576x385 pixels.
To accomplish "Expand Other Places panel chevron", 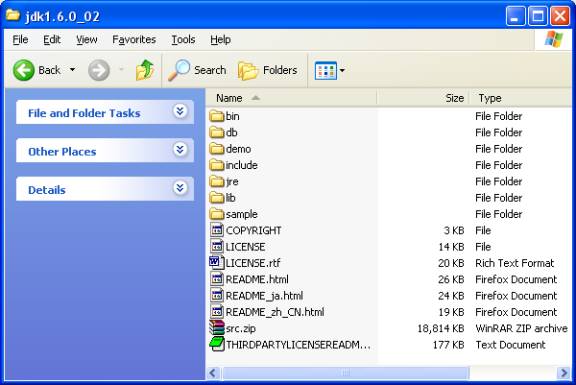I will click(x=180, y=150).
